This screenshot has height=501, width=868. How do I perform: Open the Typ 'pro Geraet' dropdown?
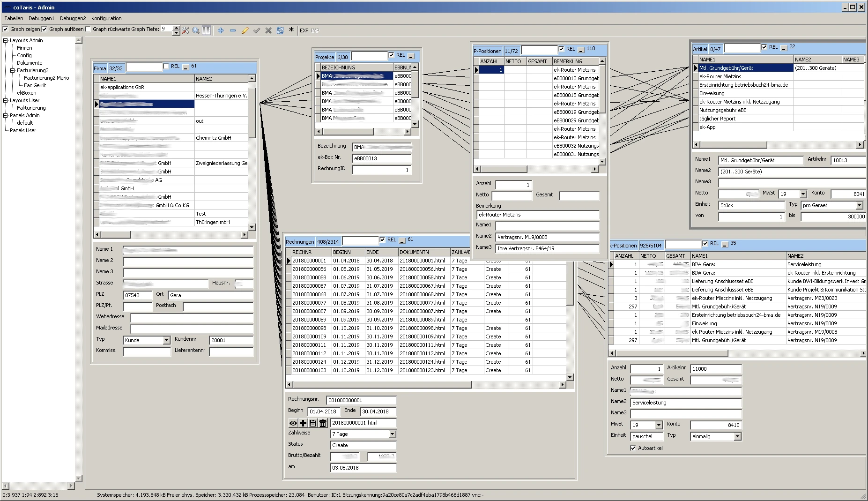click(859, 205)
